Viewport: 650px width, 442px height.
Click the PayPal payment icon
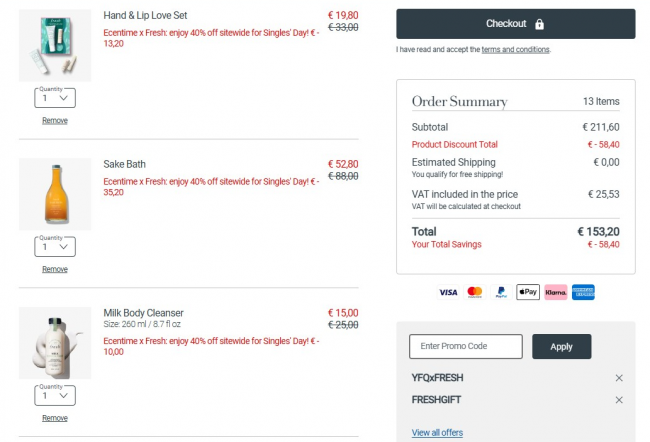[x=501, y=292]
